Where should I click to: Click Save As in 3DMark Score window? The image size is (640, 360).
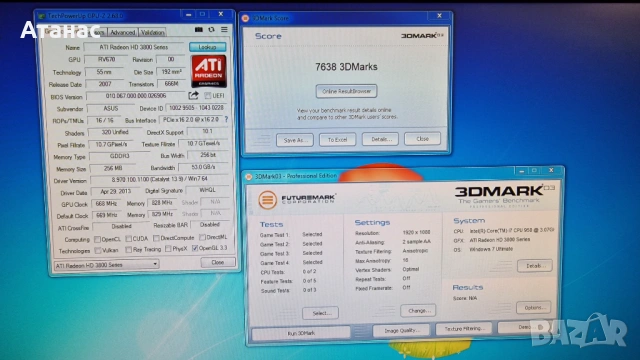pyautogui.click(x=295, y=140)
